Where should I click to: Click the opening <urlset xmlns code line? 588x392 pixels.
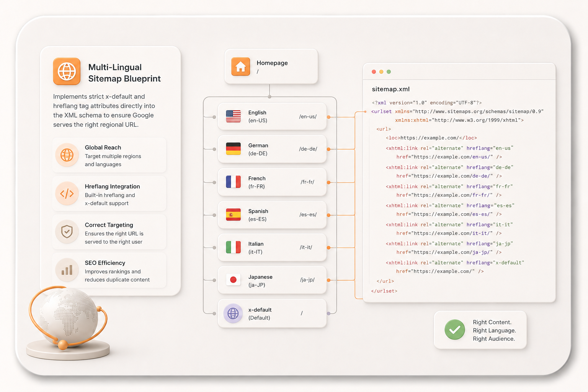pyautogui.click(x=457, y=111)
